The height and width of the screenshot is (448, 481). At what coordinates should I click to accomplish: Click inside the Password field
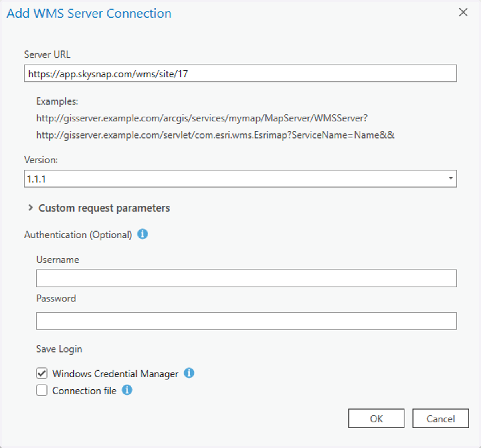(247, 321)
